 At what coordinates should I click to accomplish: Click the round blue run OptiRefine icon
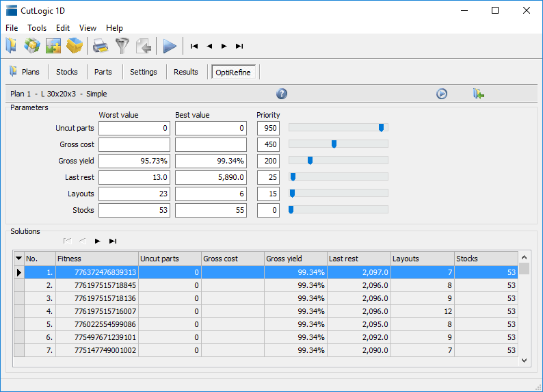(x=442, y=94)
